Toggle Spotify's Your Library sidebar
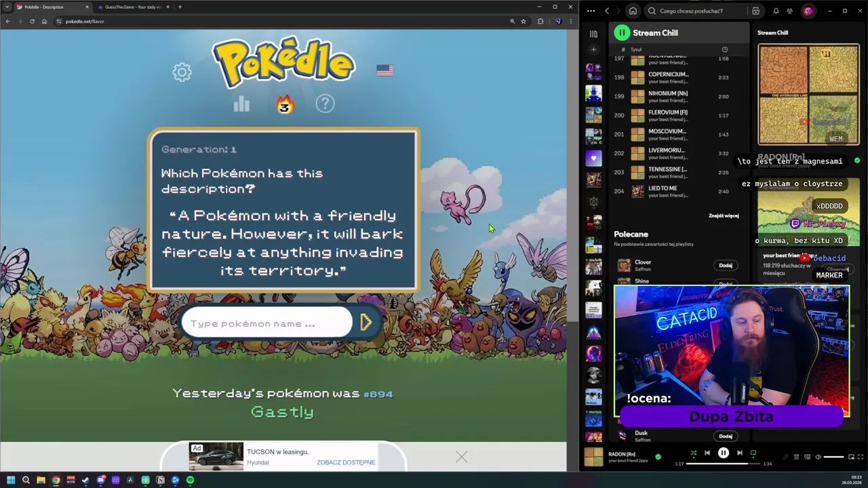The image size is (868, 488). tap(593, 33)
